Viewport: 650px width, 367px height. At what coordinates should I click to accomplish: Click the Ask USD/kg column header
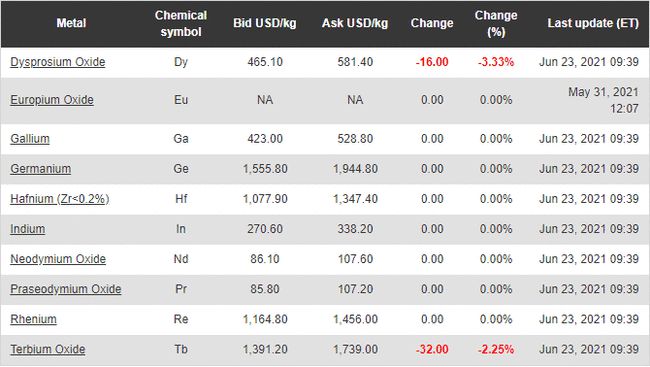355,23
